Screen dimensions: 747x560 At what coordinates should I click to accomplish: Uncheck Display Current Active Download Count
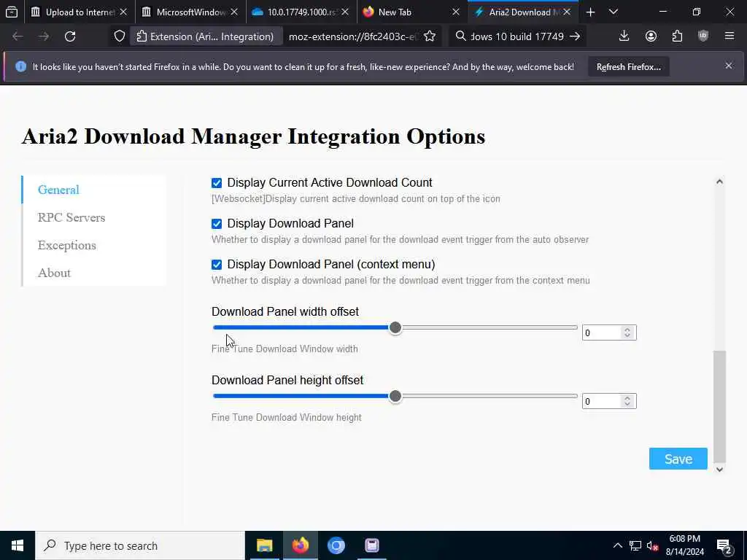216,183
